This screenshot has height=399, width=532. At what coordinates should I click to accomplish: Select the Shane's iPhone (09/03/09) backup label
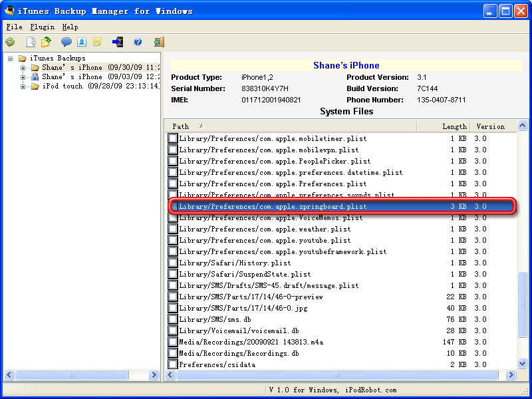point(101,77)
